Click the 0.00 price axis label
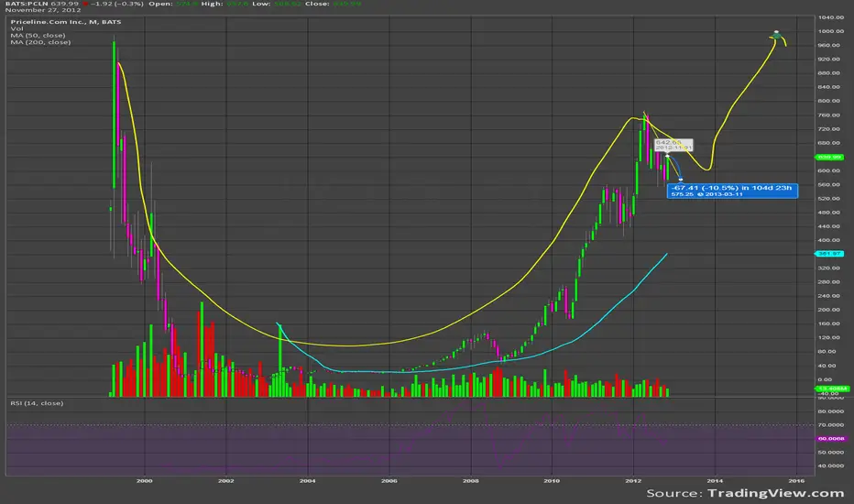Viewport: 854px width, 504px height. tap(825, 379)
